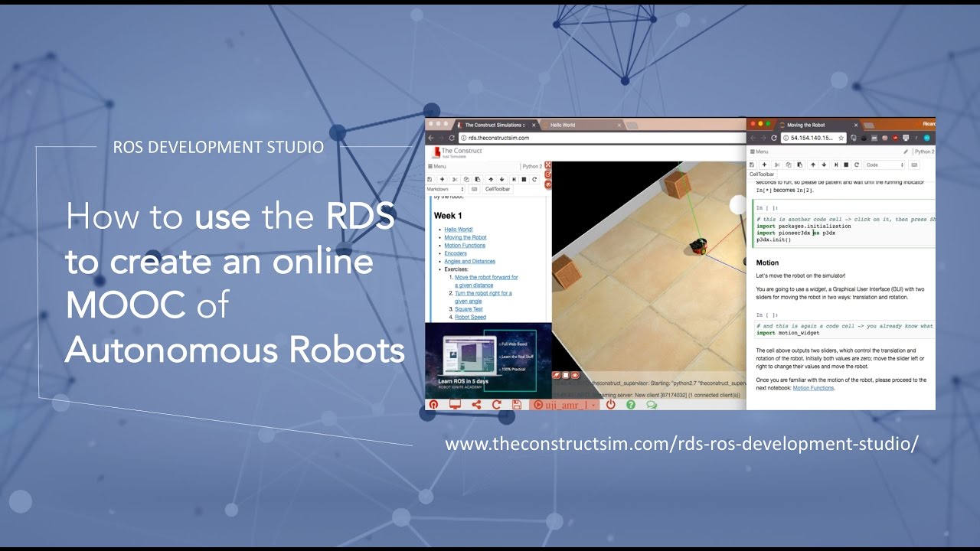Toggle console visibility eye icon
This screenshot has height=551, width=980.
tap(575, 375)
